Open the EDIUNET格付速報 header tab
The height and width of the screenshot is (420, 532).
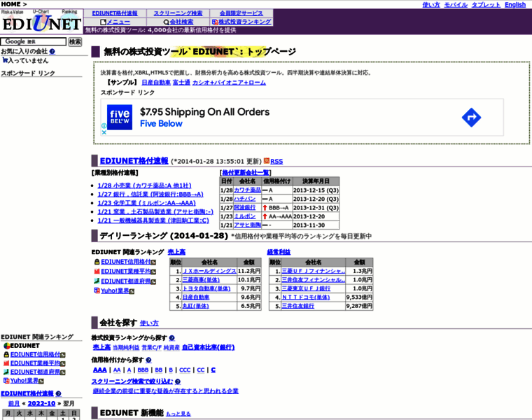pyautogui.click(x=115, y=13)
